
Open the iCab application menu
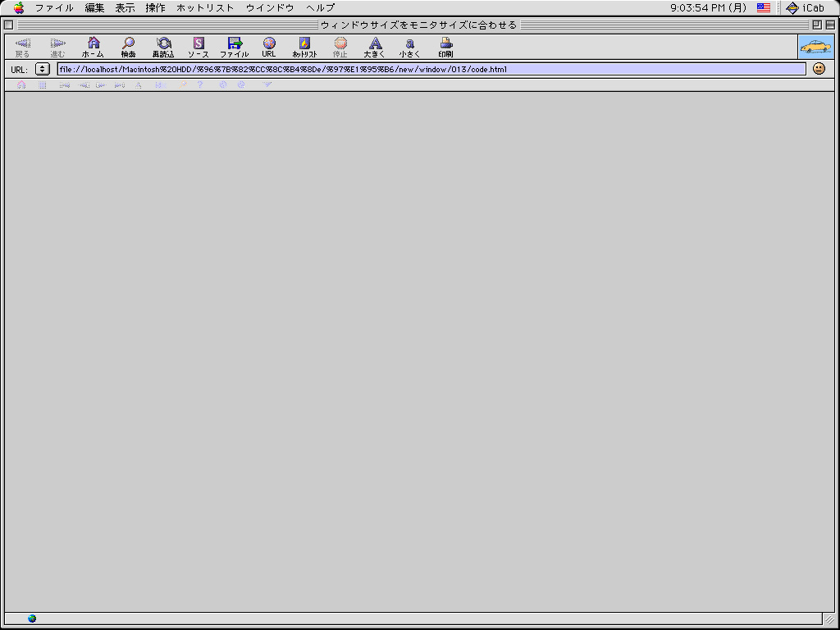[x=806, y=7]
